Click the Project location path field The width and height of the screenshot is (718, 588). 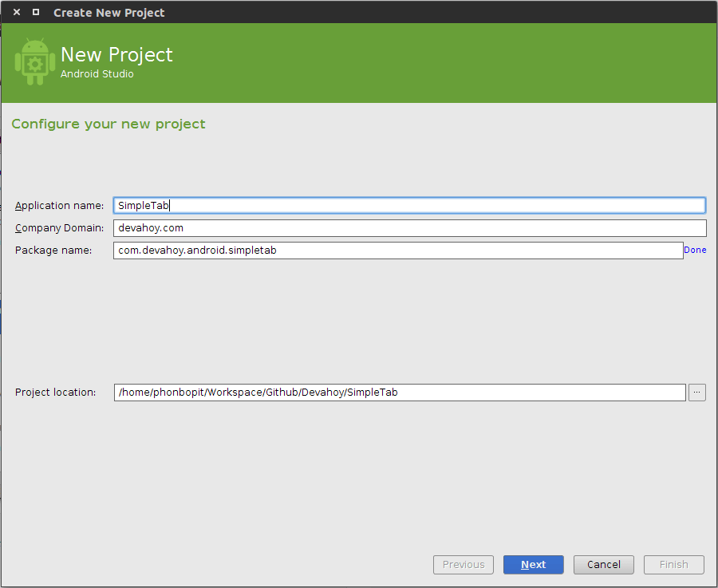400,393
